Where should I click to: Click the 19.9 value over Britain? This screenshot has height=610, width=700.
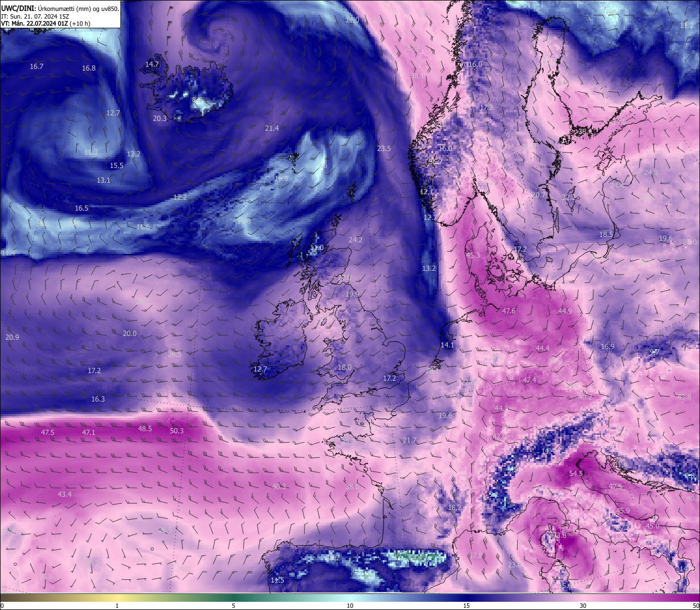point(352,294)
